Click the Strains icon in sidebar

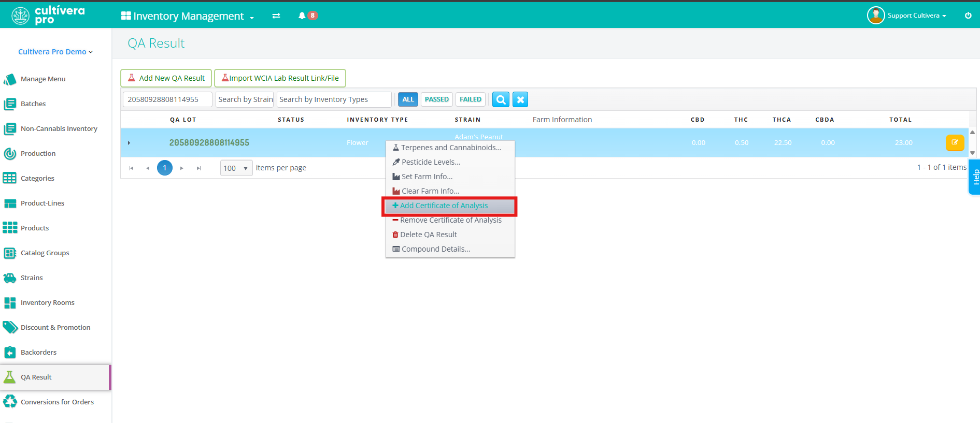(x=10, y=278)
